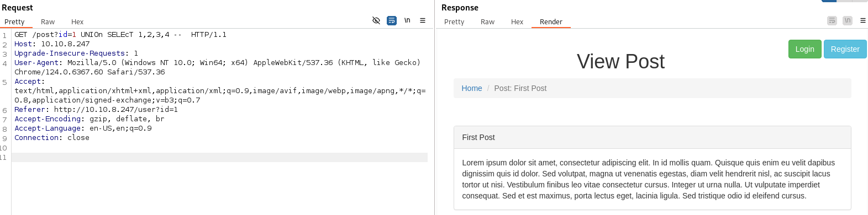Select the Response Pretty tab
The width and height of the screenshot is (868, 215).
(x=454, y=22)
